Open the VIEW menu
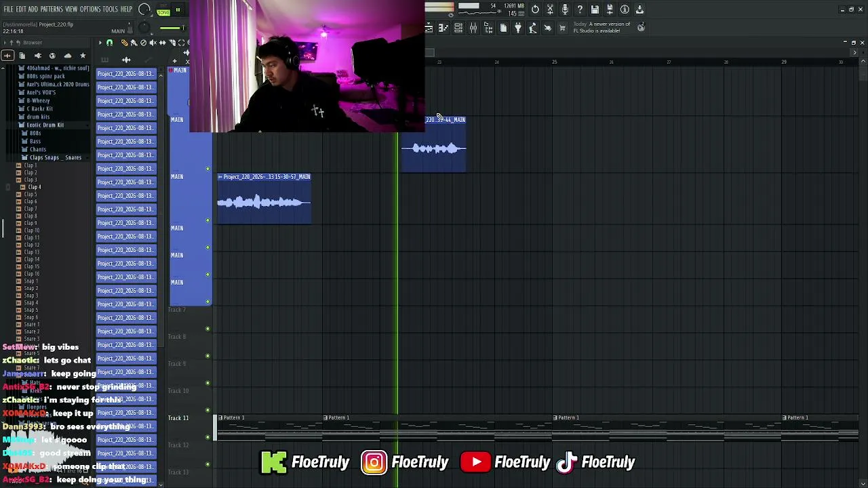868x488 pixels. [x=71, y=9]
